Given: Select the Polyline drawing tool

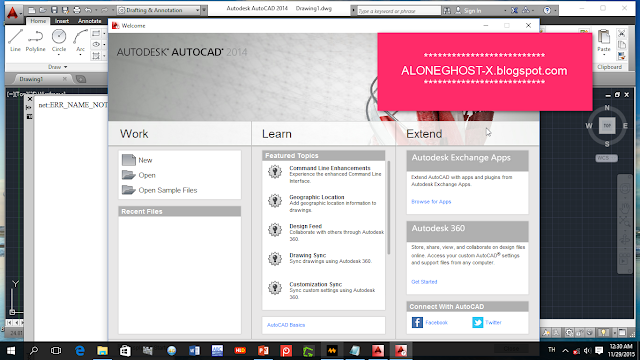Looking at the screenshot, I should (x=36, y=40).
